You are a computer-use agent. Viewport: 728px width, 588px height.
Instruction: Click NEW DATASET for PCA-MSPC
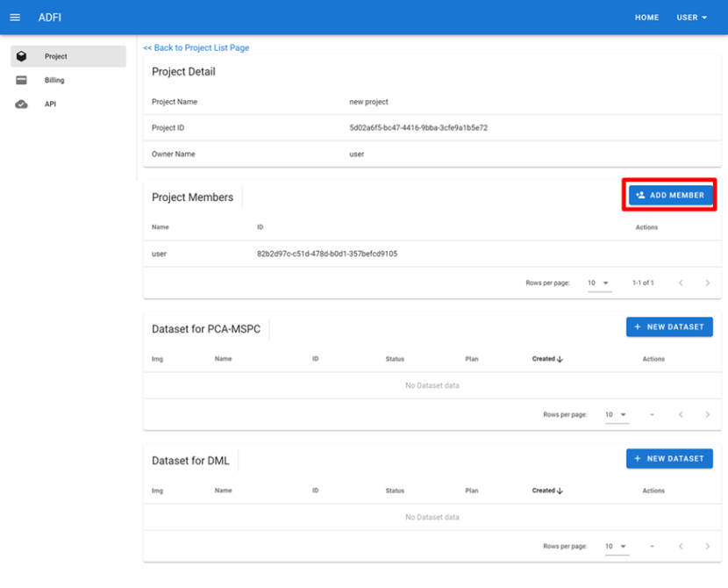click(669, 327)
